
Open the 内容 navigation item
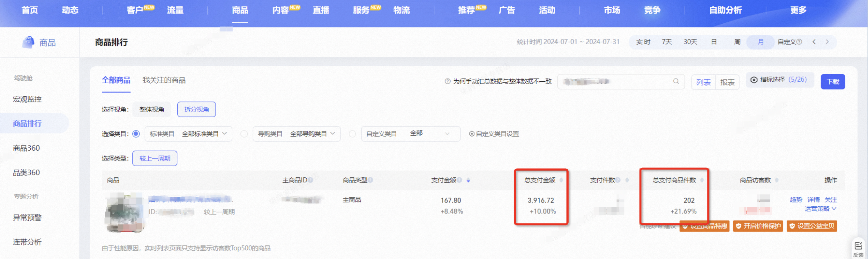281,10
